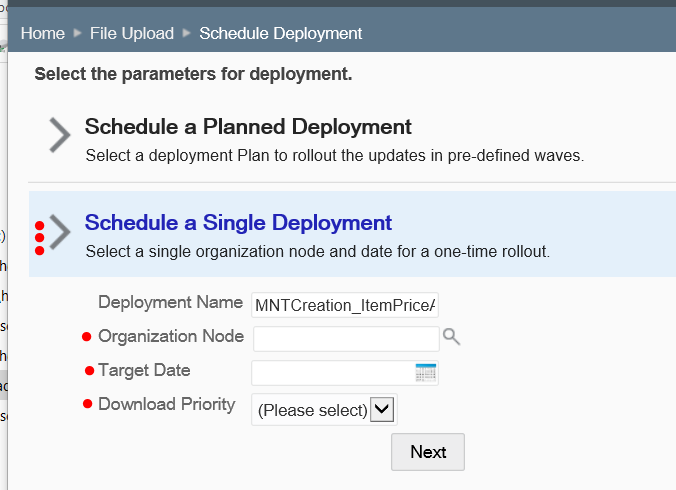Select the Schedule Deployment breadcrumb
Screen dimensions: 676x490
(x=280, y=33)
